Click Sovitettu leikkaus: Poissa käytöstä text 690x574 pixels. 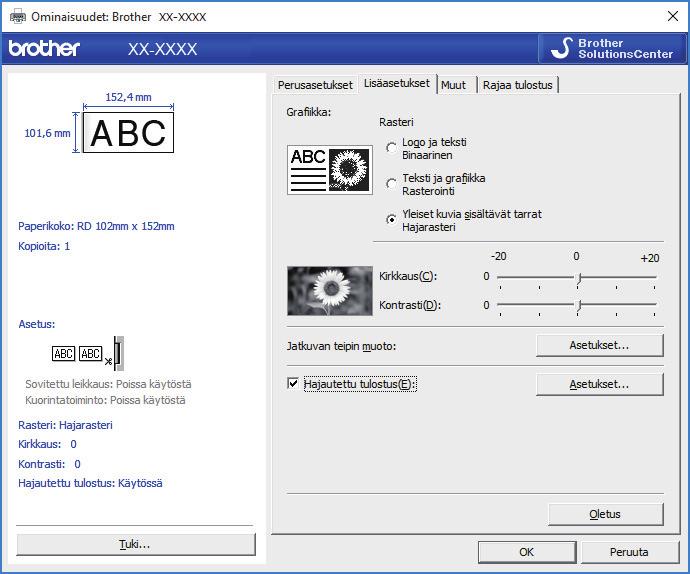pyautogui.click(x=108, y=384)
